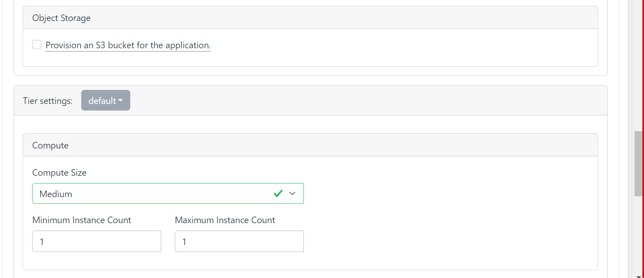Click the Compute section header

click(x=50, y=145)
